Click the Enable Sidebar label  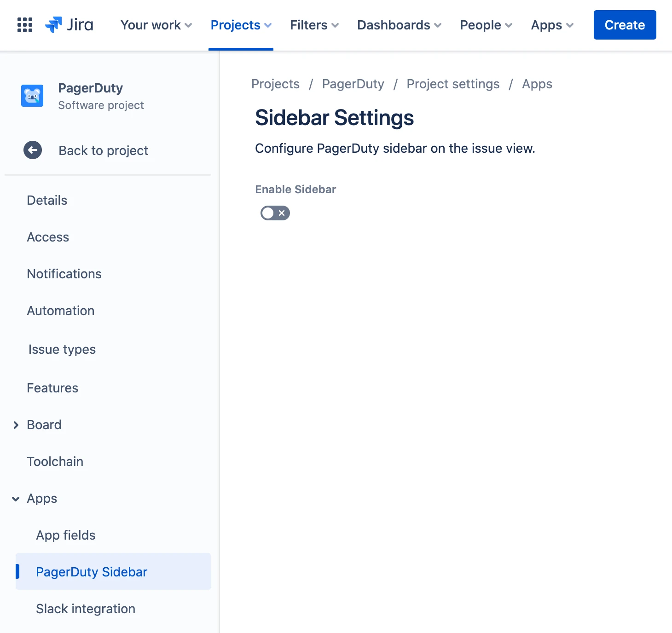[x=295, y=189]
